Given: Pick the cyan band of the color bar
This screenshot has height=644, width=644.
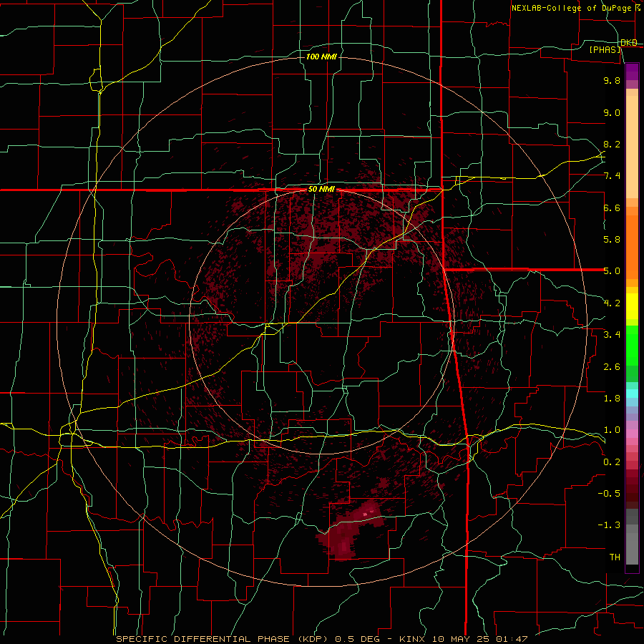Looking at the screenshot, I should pos(632,394).
